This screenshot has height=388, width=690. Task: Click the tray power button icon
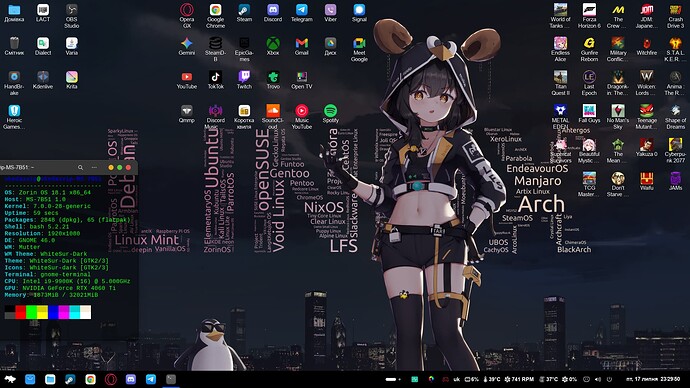(x=609, y=379)
